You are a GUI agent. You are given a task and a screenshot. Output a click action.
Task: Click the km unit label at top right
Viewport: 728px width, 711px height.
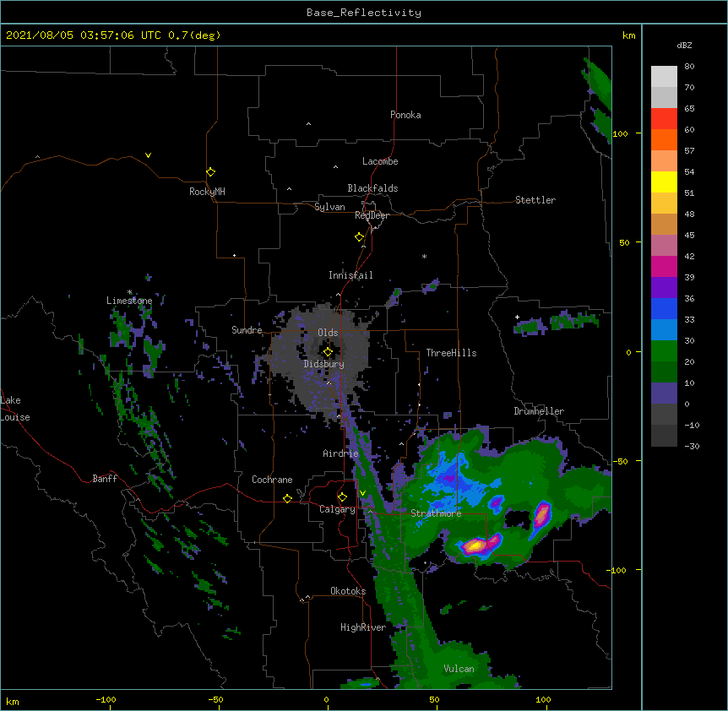tap(628, 35)
